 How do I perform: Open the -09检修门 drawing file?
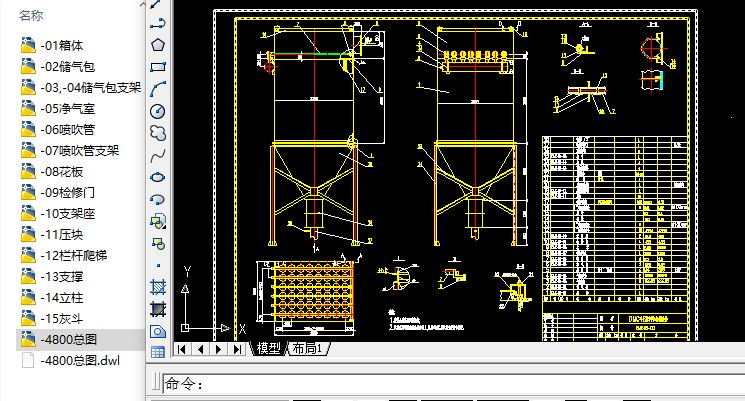(x=68, y=192)
